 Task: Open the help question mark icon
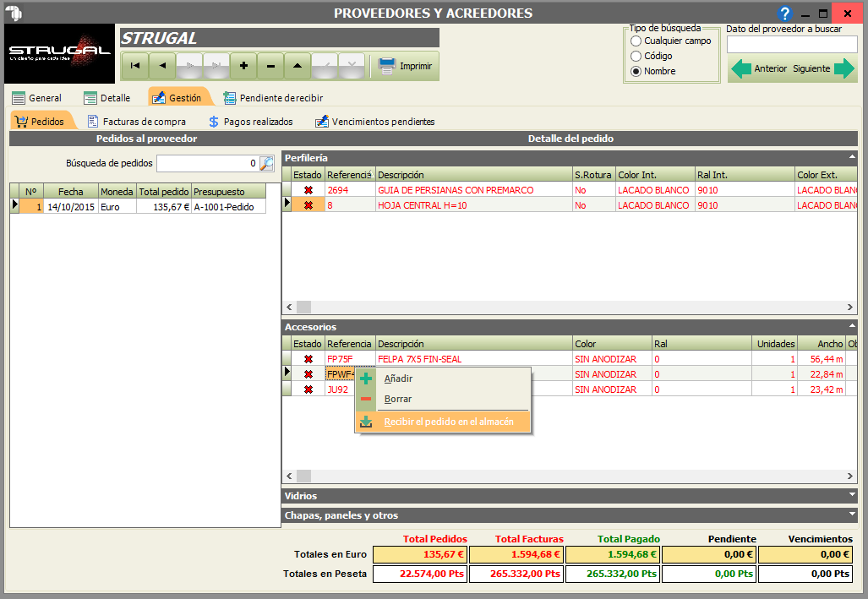point(784,14)
